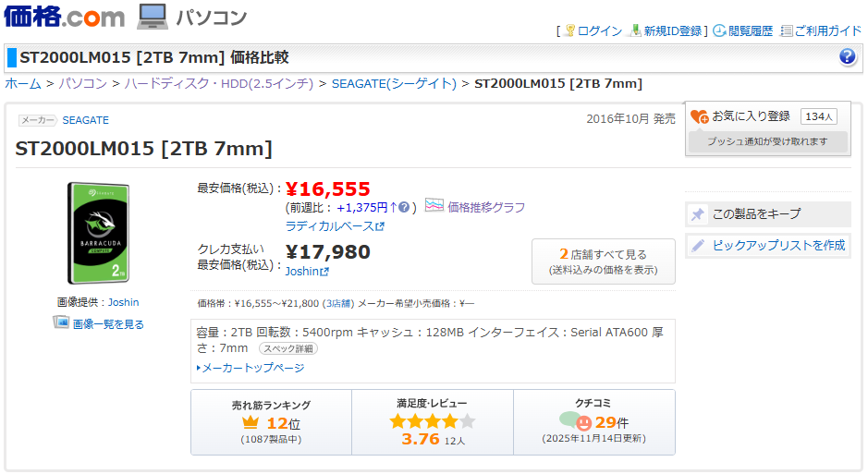Open 新規ID登録 registration link
The height and width of the screenshot is (474, 868).
pos(673,30)
